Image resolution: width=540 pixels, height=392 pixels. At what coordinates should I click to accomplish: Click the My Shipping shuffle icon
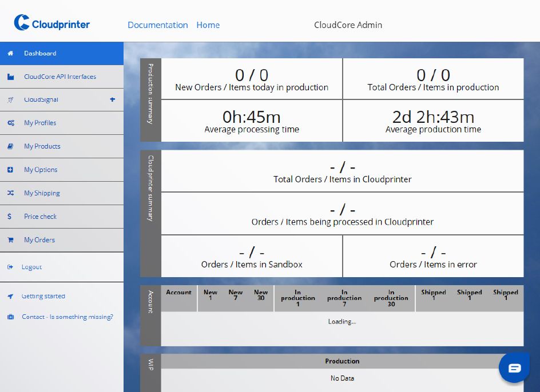(11, 193)
